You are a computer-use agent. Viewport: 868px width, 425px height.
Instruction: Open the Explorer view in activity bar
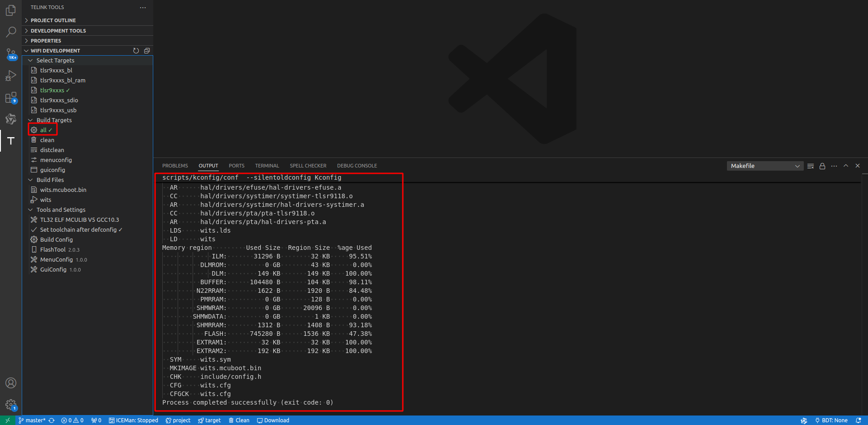tap(11, 10)
